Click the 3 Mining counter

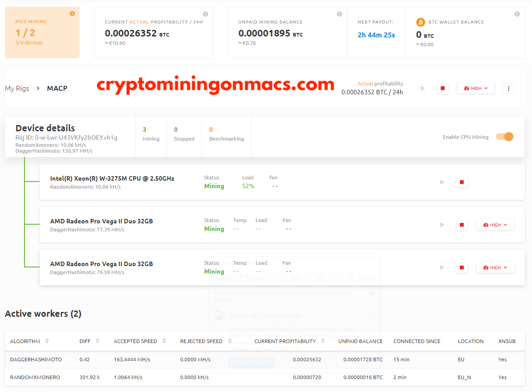pos(151,134)
